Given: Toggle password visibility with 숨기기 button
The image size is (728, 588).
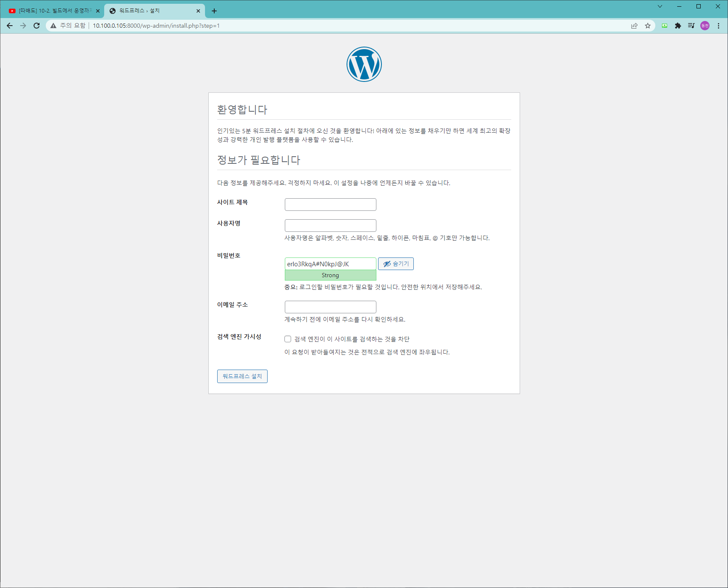Looking at the screenshot, I should click(x=396, y=264).
